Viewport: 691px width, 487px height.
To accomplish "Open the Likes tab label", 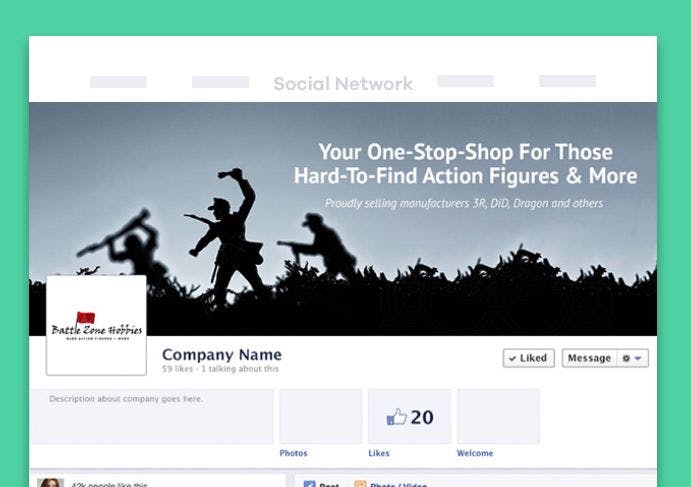I will 379,453.
